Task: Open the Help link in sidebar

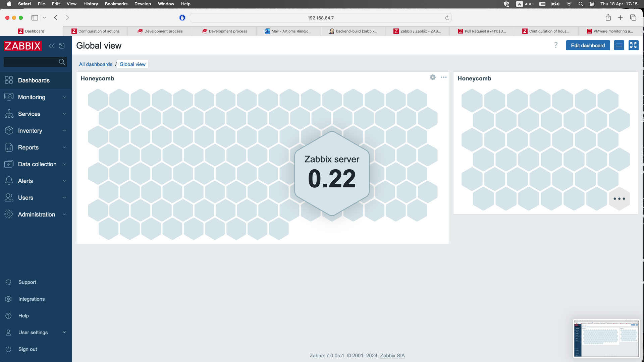Action: coord(23,316)
